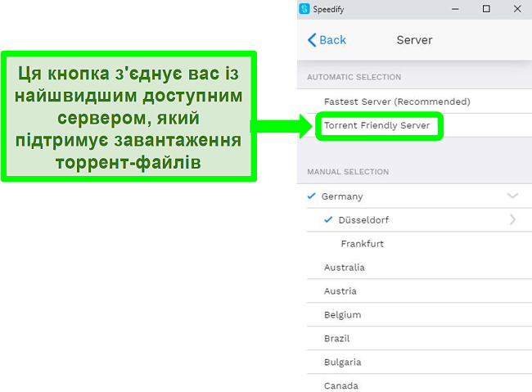Image resolution: width=532 pixels, height=392 pixels.
Task: Choose Australia from the server list
Action: pos(419,268)
